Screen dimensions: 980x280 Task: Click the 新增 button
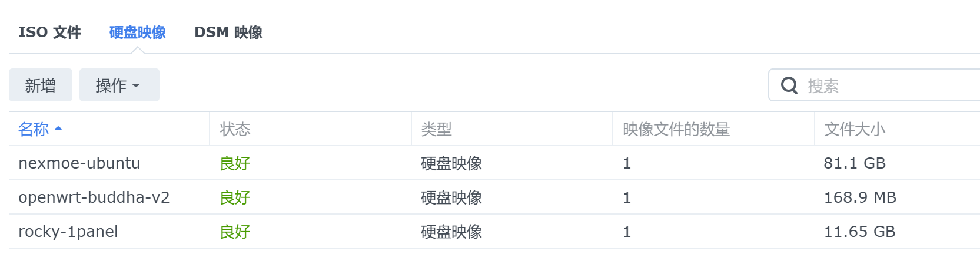coord(41,85)
